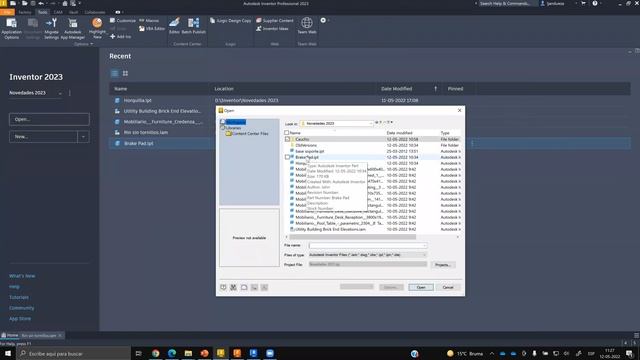This screenshot has width=640, height=360.
Task: Click the file list horizontal scrollbar
Action: pyautogui.click(x=353, y=237)
